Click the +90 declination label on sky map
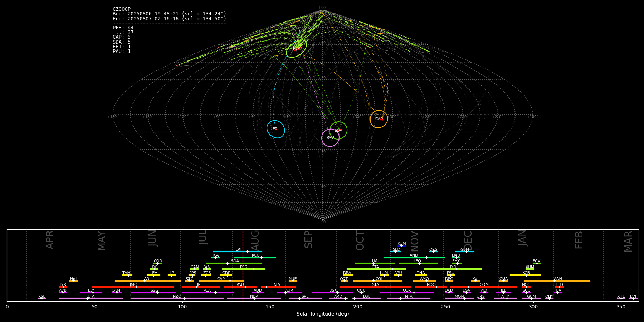 [x=323, y=8]
